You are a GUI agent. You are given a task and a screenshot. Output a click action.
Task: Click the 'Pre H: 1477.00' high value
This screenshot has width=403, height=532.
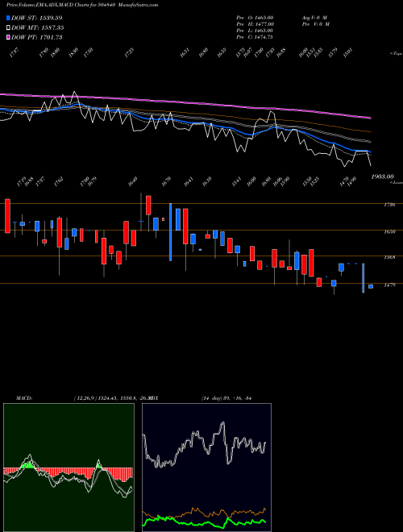click(x=256, y=24)
